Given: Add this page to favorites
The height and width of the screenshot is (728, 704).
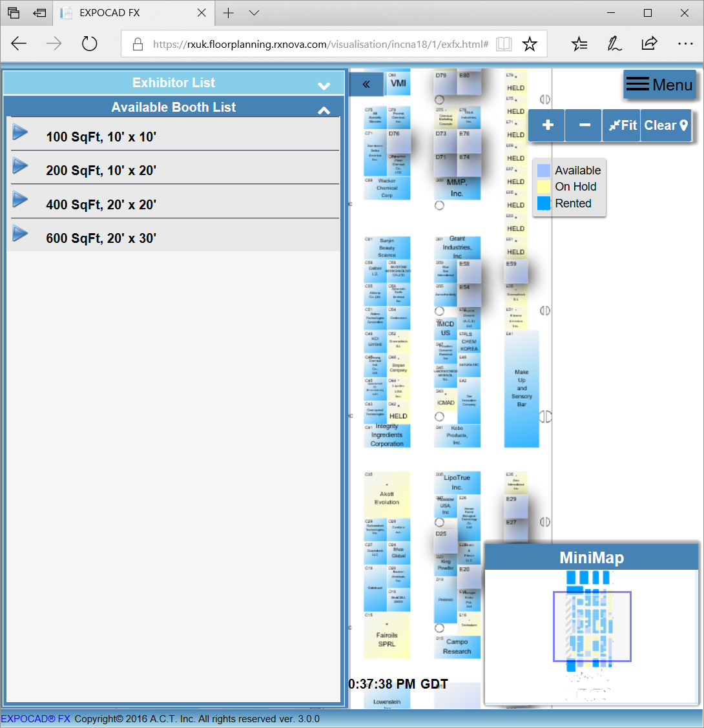Looking at the screenshot, I should click(x=530, y=44).
